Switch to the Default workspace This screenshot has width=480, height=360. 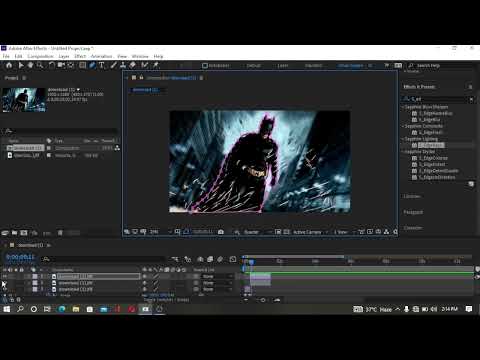click(253, 66)
